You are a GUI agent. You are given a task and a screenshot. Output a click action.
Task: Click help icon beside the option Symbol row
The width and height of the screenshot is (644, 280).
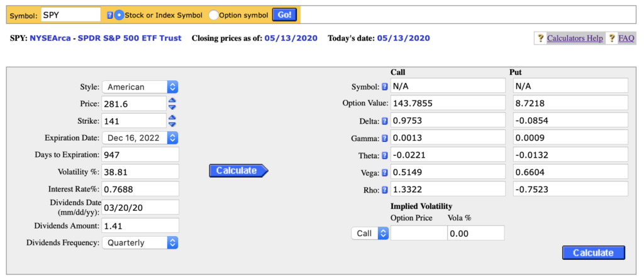tap(385, 87)
